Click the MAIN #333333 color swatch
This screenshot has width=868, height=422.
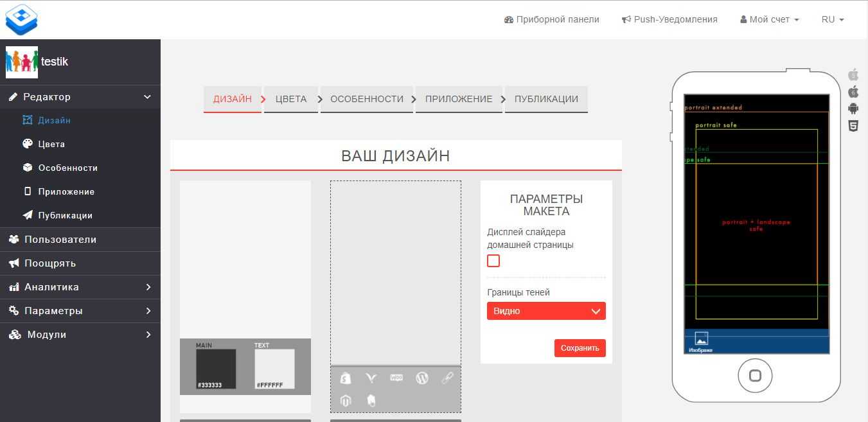point(216,369)
